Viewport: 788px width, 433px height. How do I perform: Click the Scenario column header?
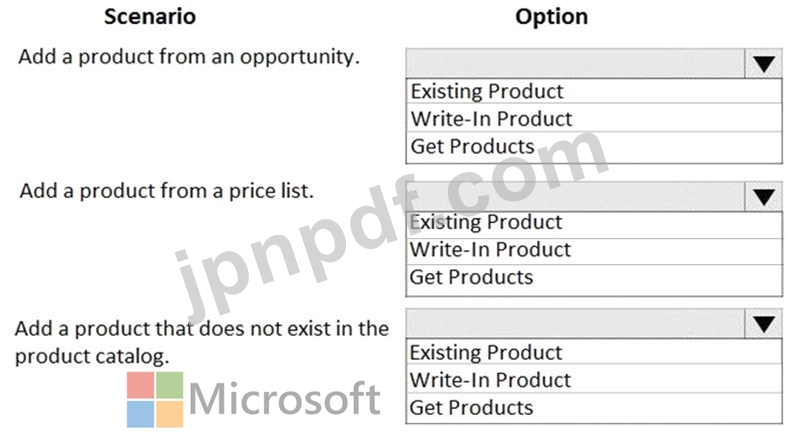150,17
